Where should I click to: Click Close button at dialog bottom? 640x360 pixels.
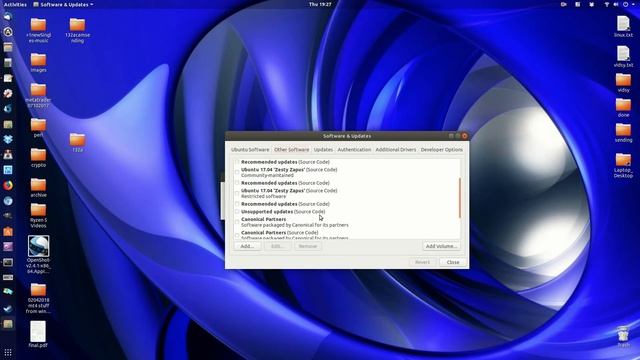click(453, 262)
